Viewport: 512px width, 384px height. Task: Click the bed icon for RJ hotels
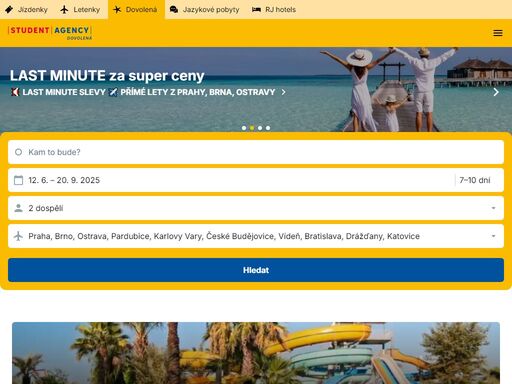[256, 10]
